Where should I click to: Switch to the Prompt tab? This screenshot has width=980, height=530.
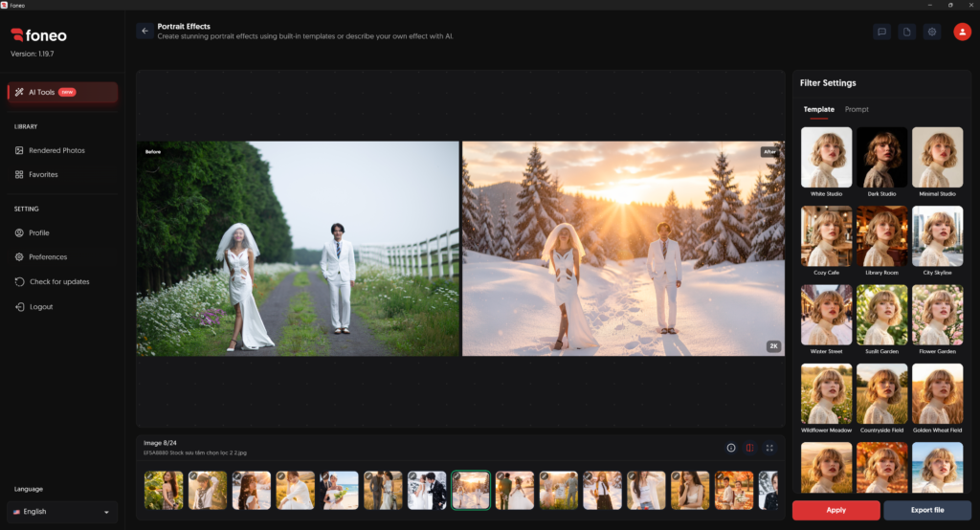click(x=857, y=109)
